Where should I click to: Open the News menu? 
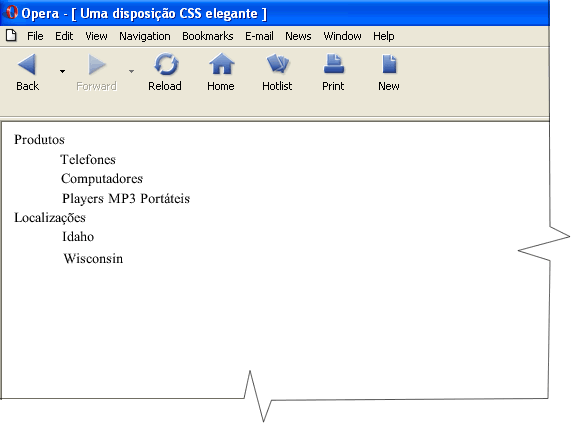[298, 36]
